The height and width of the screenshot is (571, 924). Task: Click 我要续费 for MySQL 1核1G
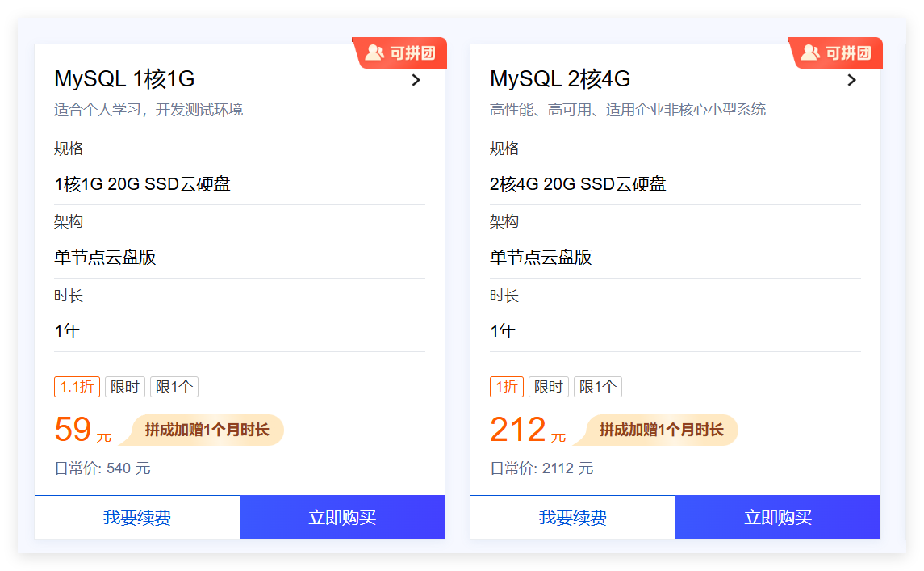coord(137,518)
